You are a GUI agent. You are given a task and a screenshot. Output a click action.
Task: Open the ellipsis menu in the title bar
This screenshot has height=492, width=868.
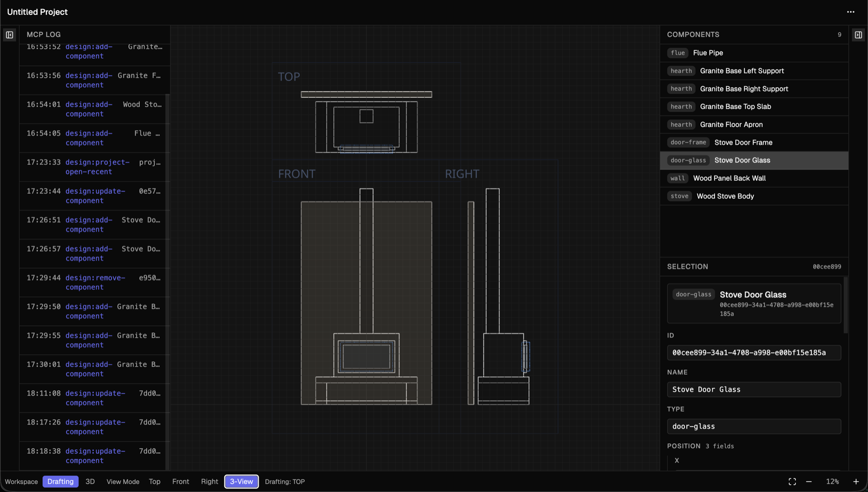(x=851, y=12)
